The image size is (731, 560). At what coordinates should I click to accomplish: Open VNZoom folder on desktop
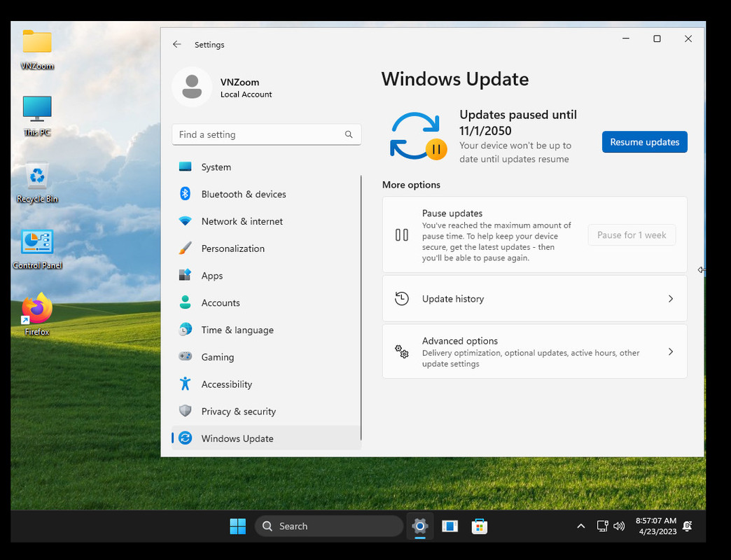37,50
